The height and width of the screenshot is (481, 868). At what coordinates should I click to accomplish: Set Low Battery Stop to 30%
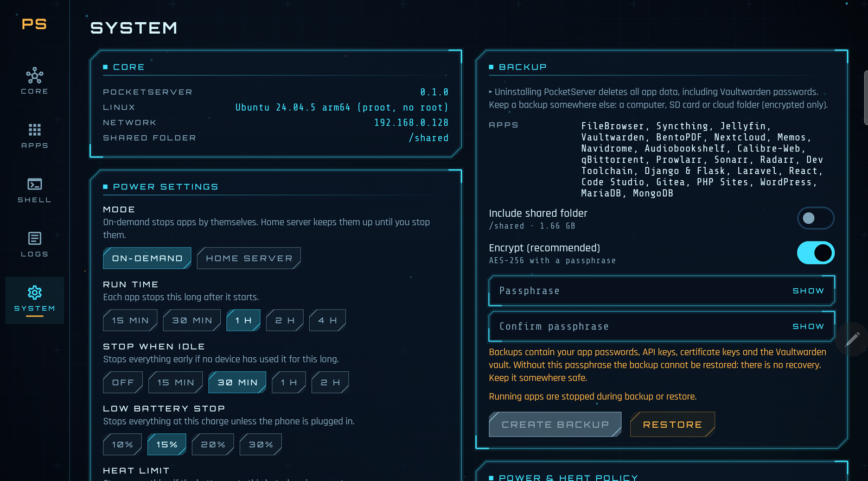(x=261, y=445)
